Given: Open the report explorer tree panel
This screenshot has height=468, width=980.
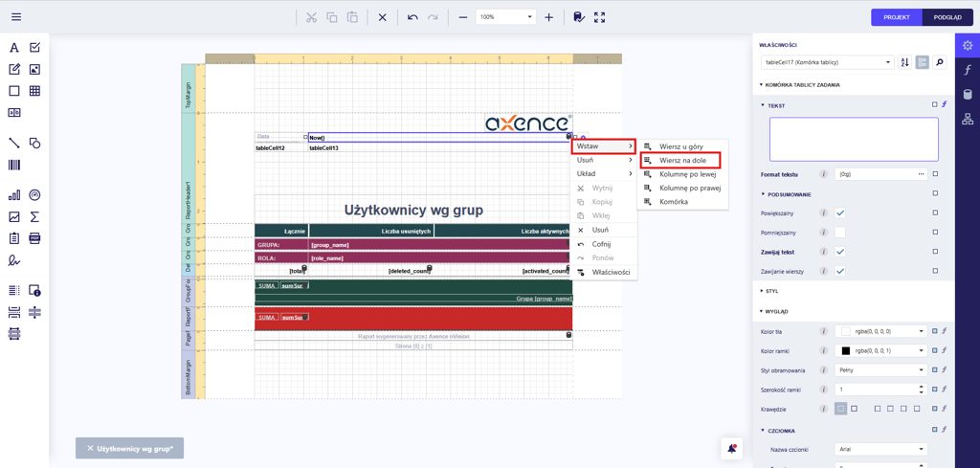Looking at the screenshot, I should [968, 120].
